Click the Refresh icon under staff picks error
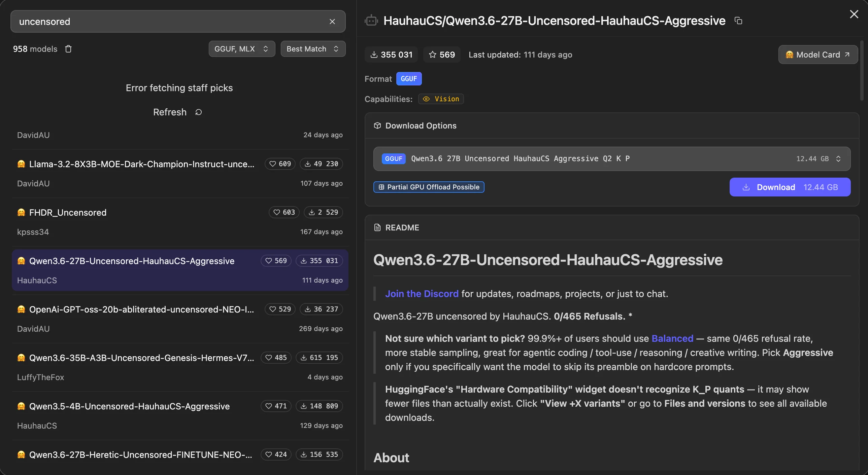 coord(198,112)
